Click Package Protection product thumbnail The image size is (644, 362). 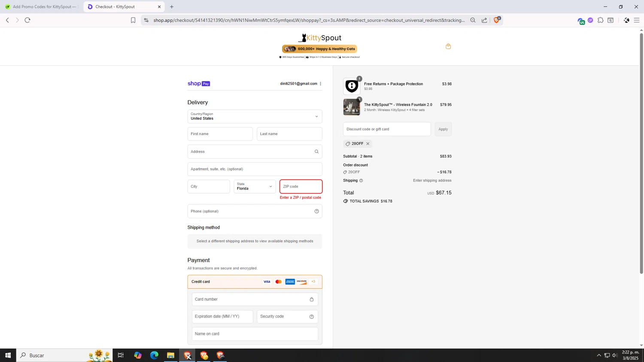[352, 86]
